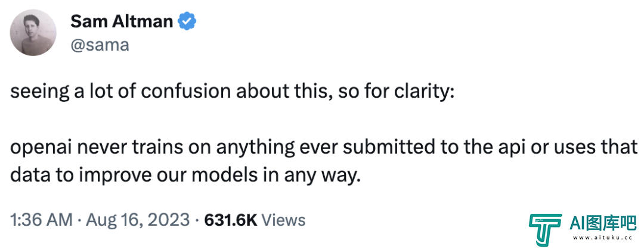Select the Aug 16, 2023 date
This screenshot has width=644, height=249.
pos(138,220)
